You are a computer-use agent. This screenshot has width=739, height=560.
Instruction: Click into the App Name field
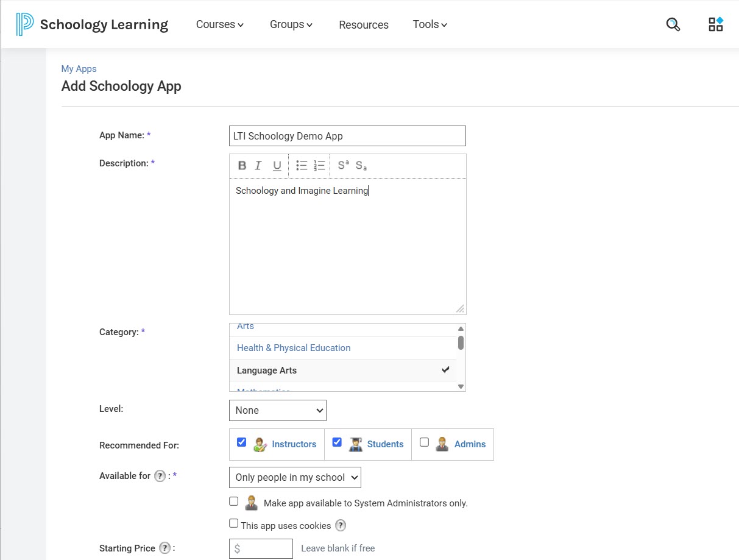(x=347, y=136)
